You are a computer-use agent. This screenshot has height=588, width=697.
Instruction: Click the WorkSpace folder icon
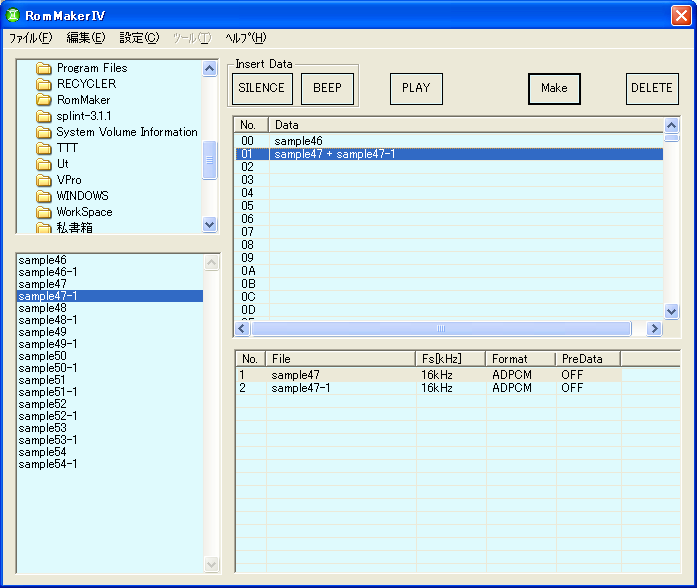pos(44,212)
